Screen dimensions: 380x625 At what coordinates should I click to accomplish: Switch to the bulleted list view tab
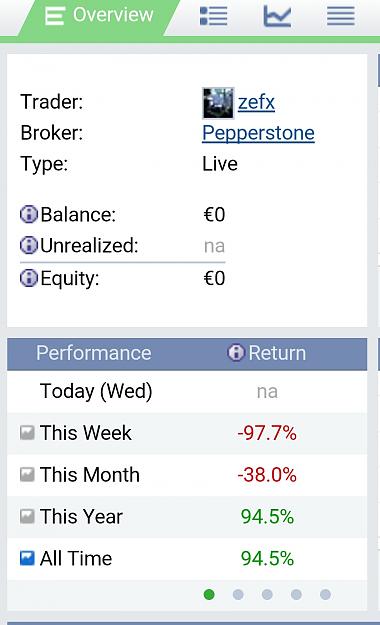213,16
